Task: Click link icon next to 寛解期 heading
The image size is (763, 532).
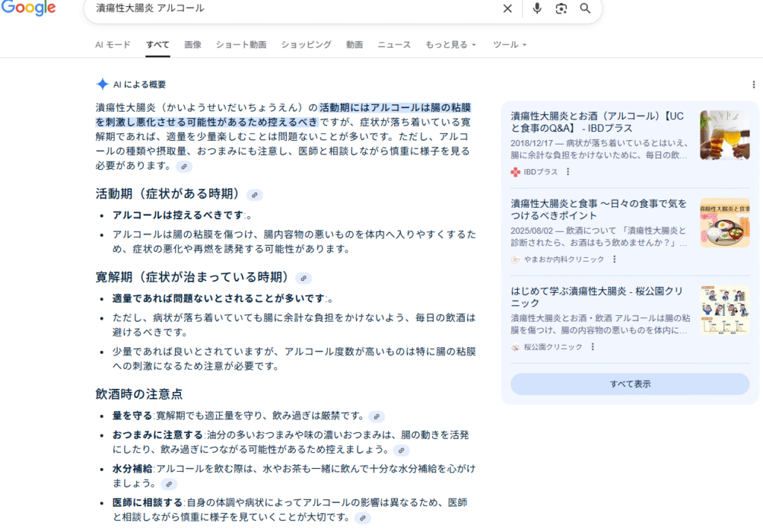Action: pos(303,279)
